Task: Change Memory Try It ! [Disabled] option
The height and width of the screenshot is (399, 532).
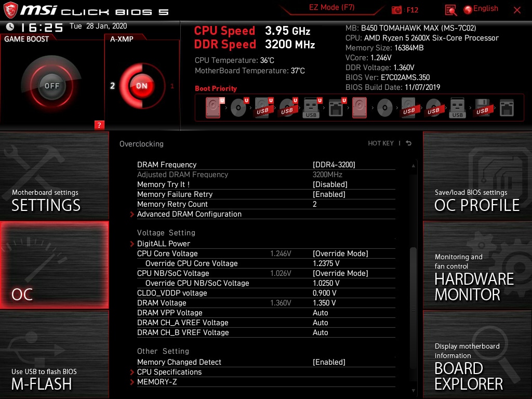Action: point(330,184)
